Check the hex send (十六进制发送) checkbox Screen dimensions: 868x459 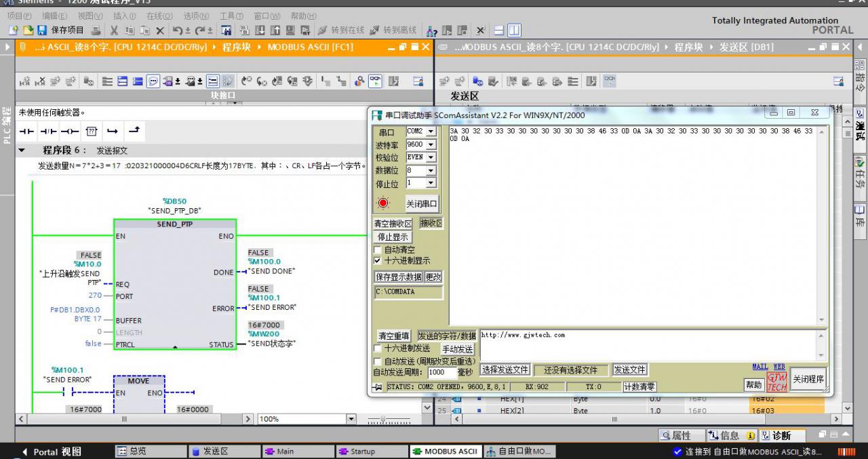(x=378, y=348)
